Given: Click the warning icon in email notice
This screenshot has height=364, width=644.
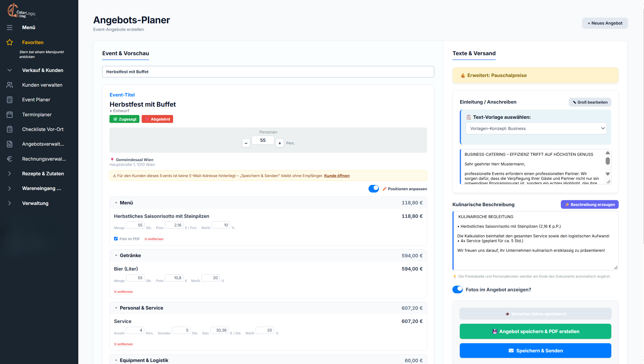Looking at the screenshot, I should (114, 176).
